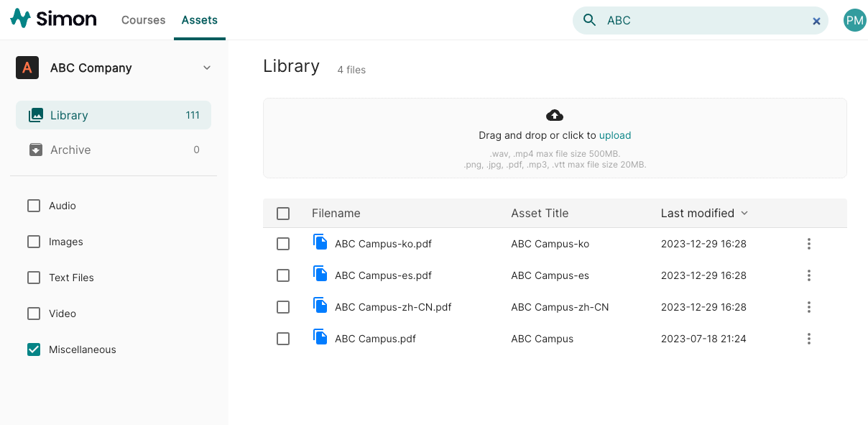The image size is (868, 425).
Task: Check the select-all files checkbox
Action: 283,213
